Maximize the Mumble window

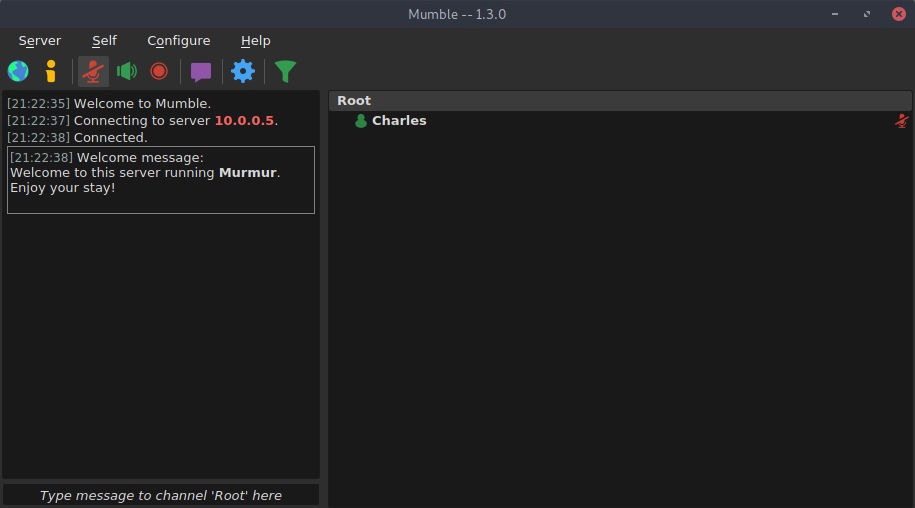[867, 14]
